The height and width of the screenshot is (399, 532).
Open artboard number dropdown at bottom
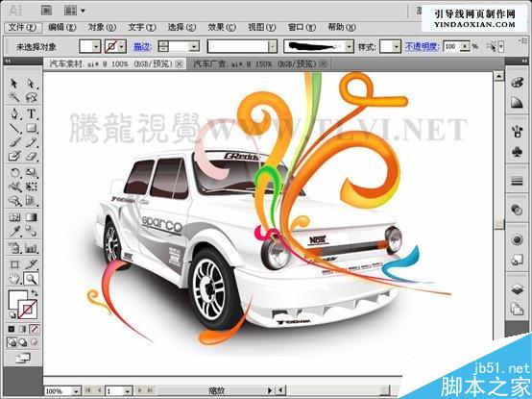(x=128, y=391)
